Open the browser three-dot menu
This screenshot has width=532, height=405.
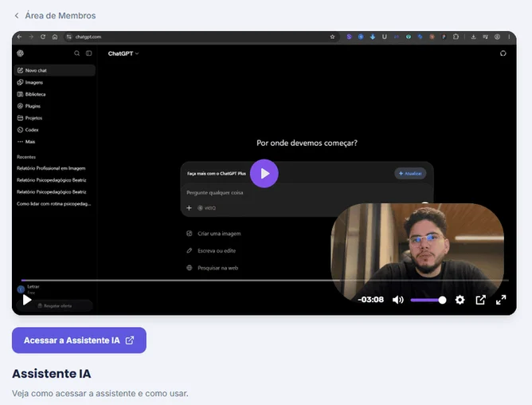tap(509, 37)
